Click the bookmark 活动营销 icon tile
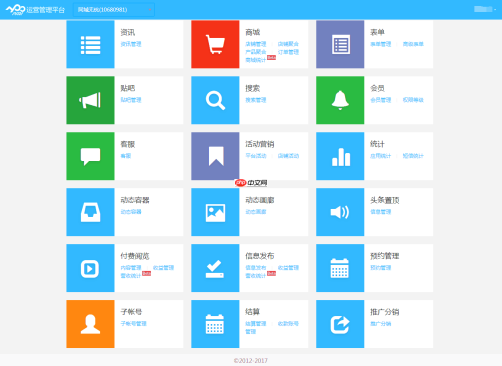This screenshot has width=502, height=366. click(x=215, y=156)
